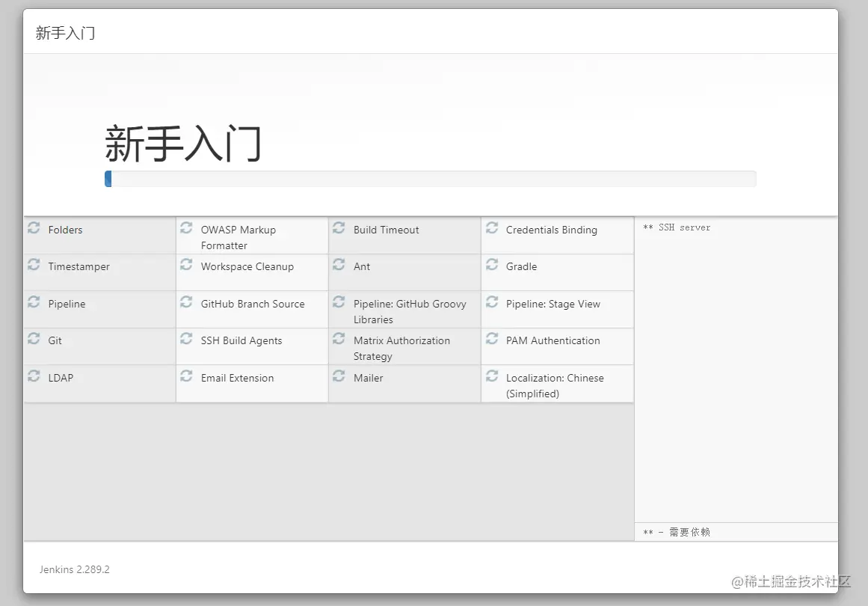This screenshot has width=868, height=606.
Task: Click the Pipeline: Stage View label
Action: (553, 304)
